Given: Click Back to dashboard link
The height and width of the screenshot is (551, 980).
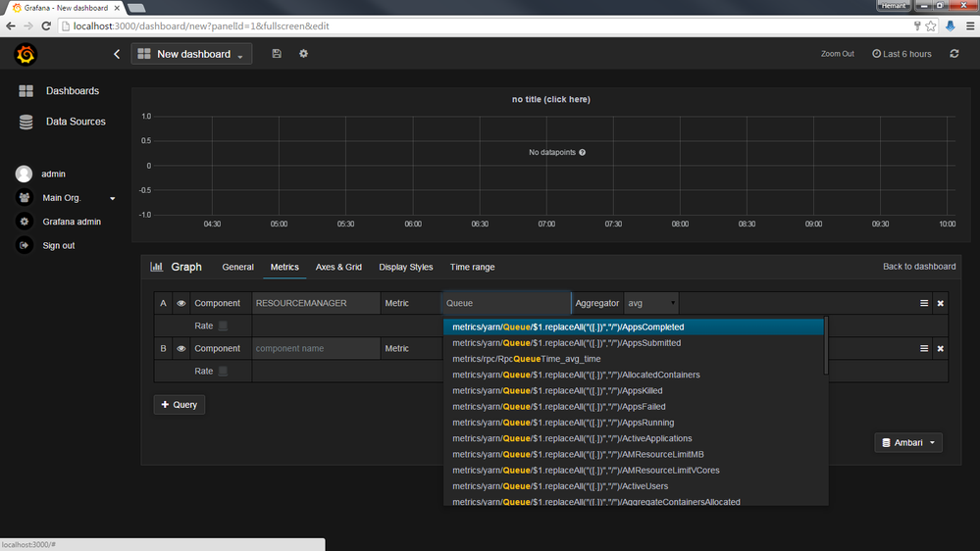Looking at the screenshot, I should [919, 267].
